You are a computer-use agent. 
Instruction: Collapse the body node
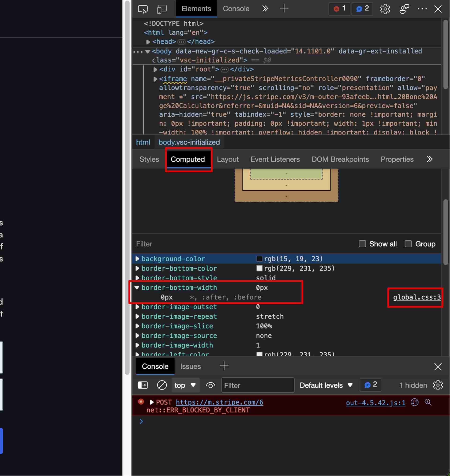(148, 51)
